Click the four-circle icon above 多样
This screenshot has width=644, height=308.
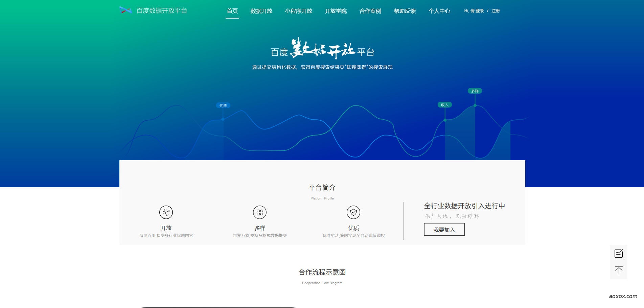point(259,213)
